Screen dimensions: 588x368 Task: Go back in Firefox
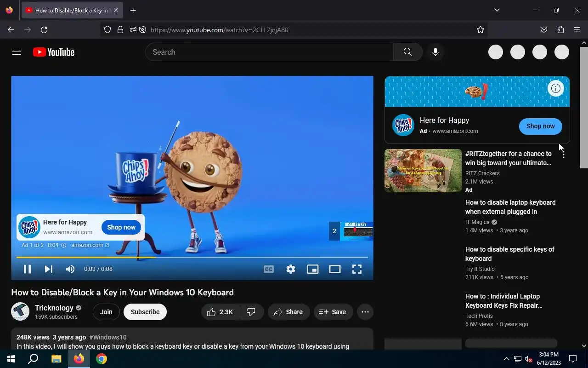[x=11, y=29]
